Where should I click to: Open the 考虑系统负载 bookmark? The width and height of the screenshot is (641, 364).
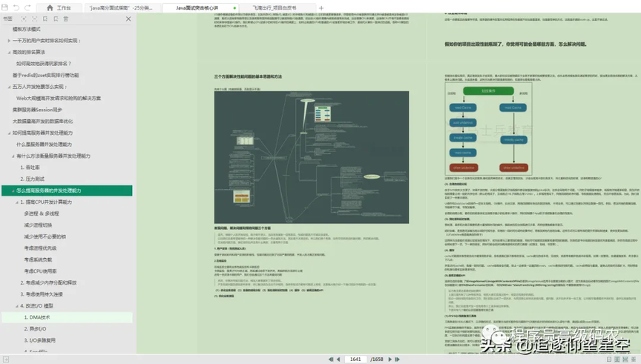38,259
